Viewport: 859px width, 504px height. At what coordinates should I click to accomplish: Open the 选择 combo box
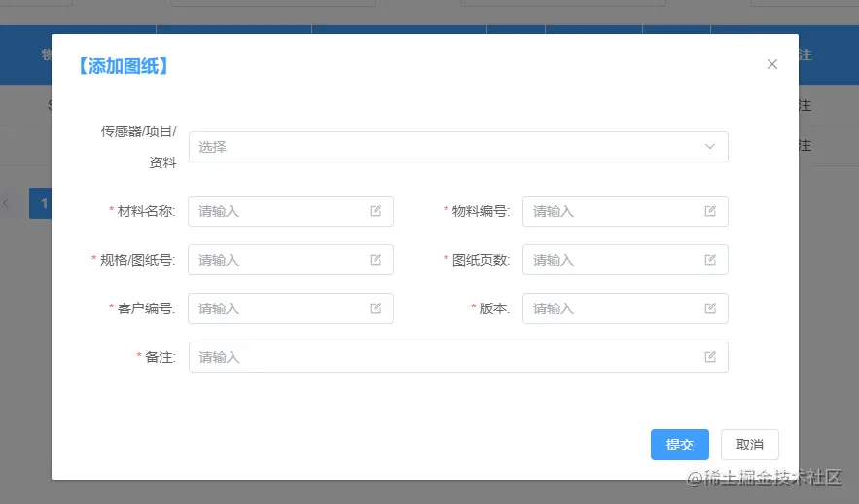pyautogui.click(x=458, y=147)
